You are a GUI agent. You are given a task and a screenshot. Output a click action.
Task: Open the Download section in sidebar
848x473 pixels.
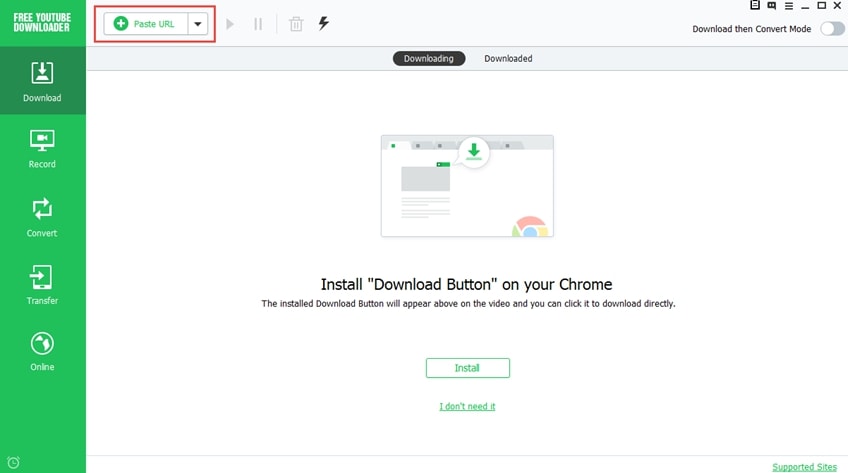click(x=42, y=81)
